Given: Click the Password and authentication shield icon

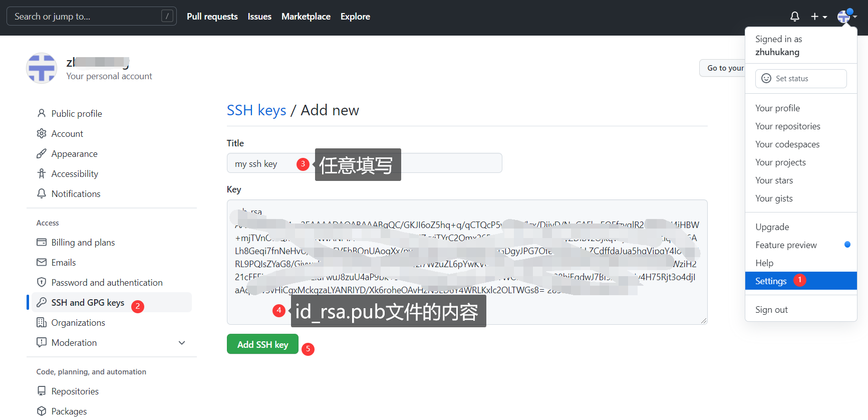Looking at the screenshot, I should coord(42,282).
